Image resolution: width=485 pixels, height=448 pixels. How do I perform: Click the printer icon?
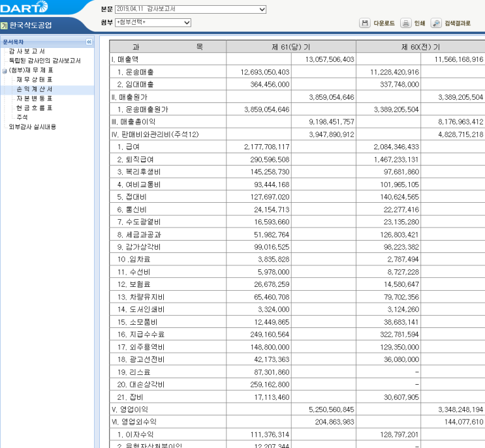point(405,23)
